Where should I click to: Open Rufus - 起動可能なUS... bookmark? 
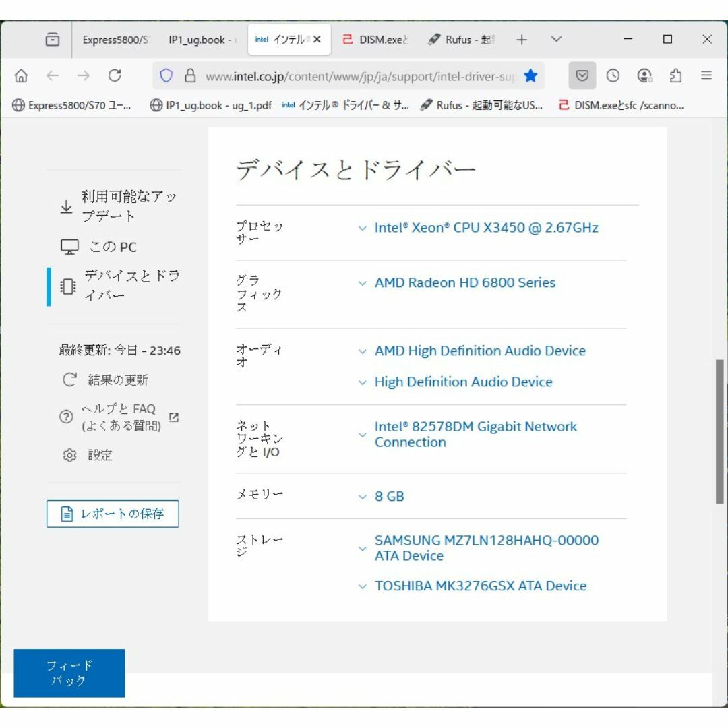point(481,105)
